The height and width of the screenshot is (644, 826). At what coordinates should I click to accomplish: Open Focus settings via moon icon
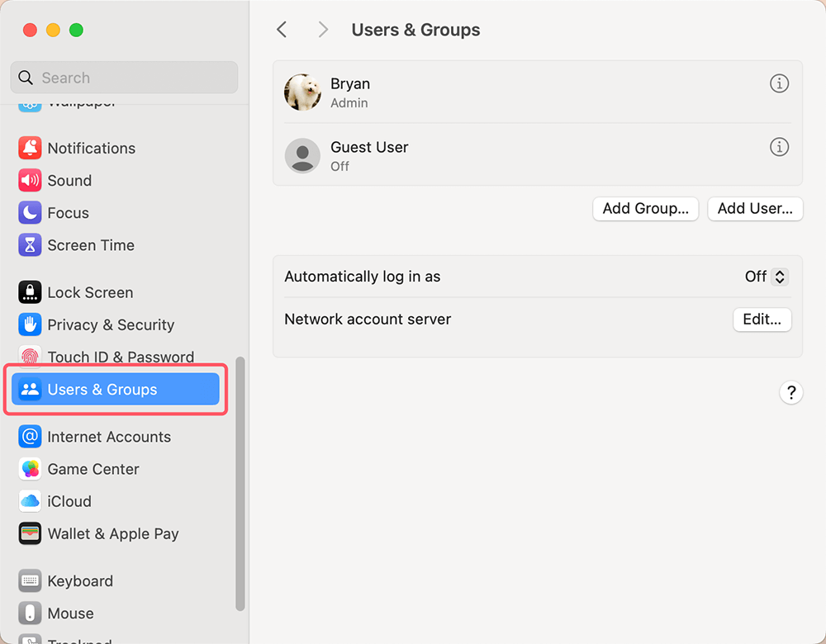(30, 213)
